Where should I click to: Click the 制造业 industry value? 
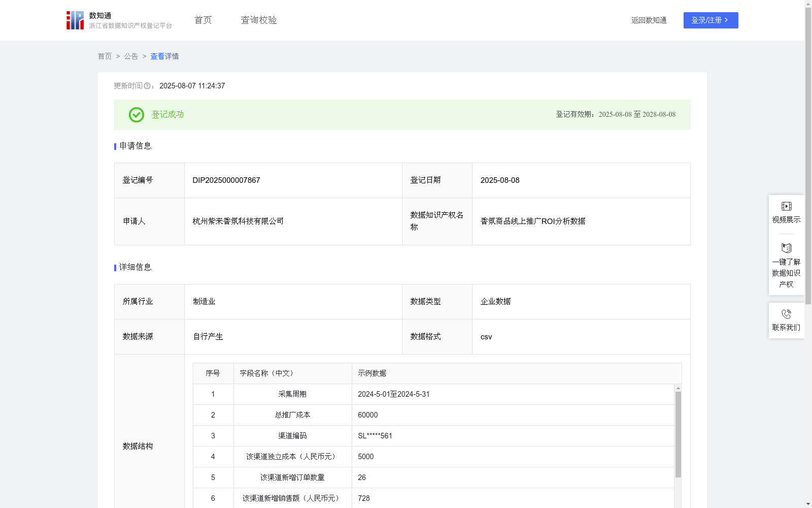[x=204, y=302]
